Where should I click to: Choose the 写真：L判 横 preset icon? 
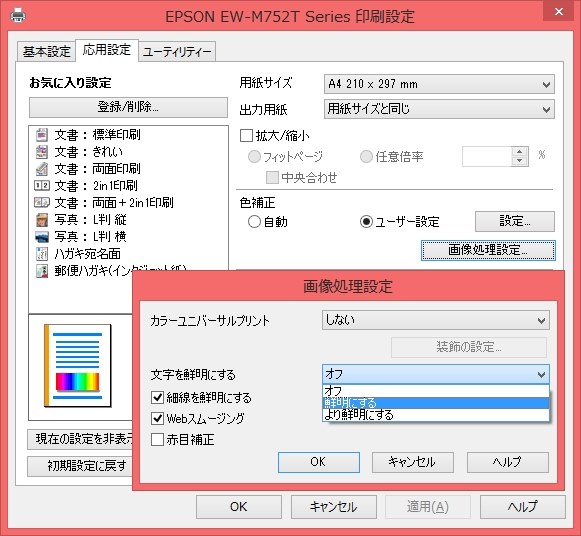(42, 237)
